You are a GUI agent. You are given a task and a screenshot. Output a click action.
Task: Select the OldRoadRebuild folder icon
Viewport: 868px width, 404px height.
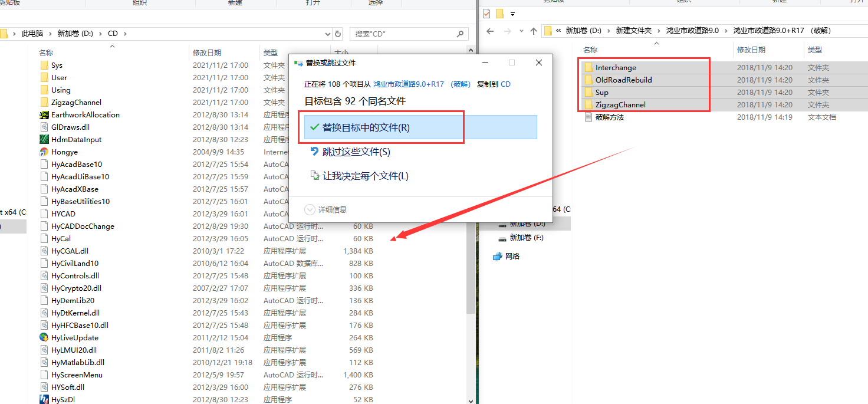tap(588, 80)
